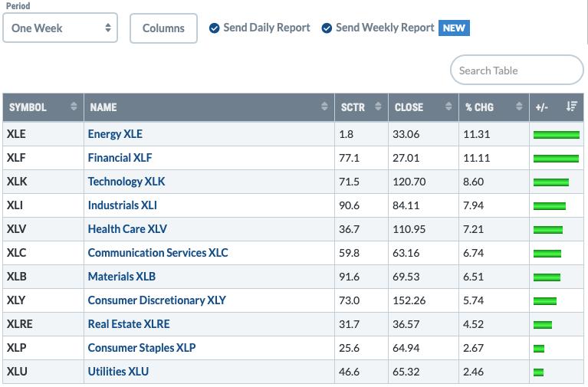Click close price 152.26 for Consumer Discretionary
This screenshot has width=588, height=387.
click(409, 300)
